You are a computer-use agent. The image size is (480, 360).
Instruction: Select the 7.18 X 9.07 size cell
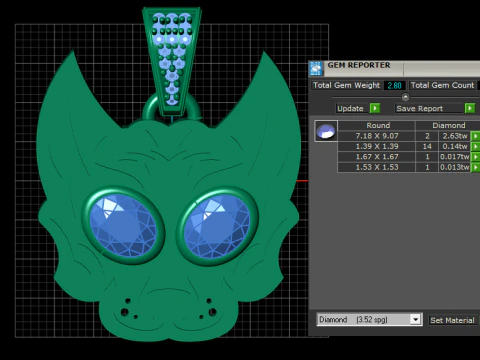coord(377,136)
